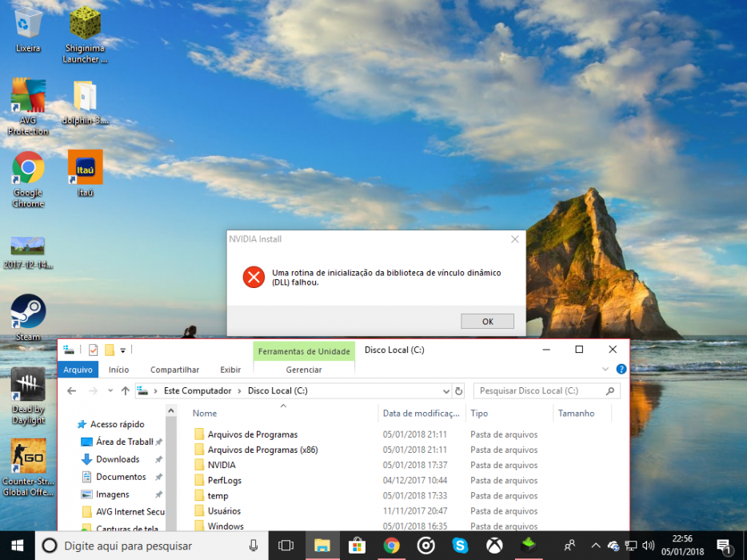The width and height of the screenshot is (747, 560).
Task: Click Este Computador in the address bar
Action: 198,391
